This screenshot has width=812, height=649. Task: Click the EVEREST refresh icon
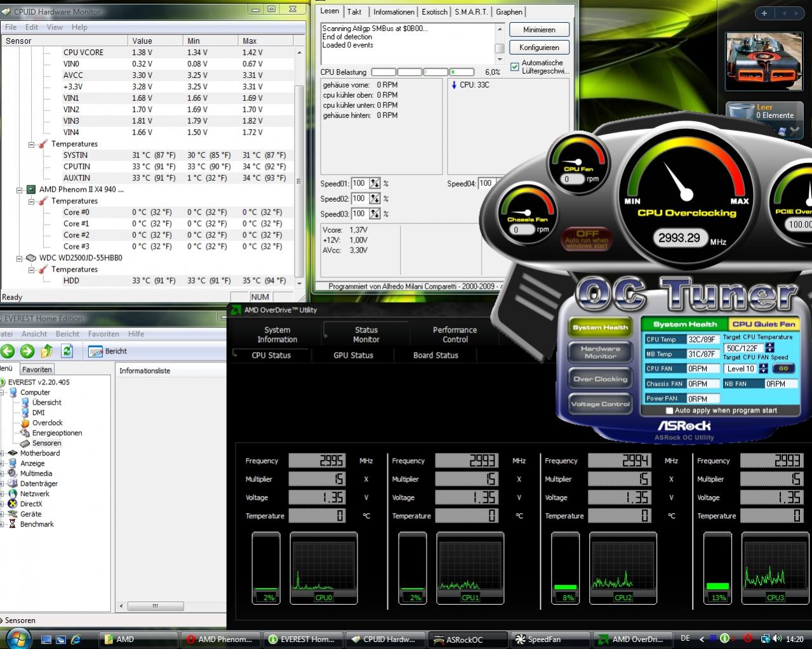click(67, 351)
